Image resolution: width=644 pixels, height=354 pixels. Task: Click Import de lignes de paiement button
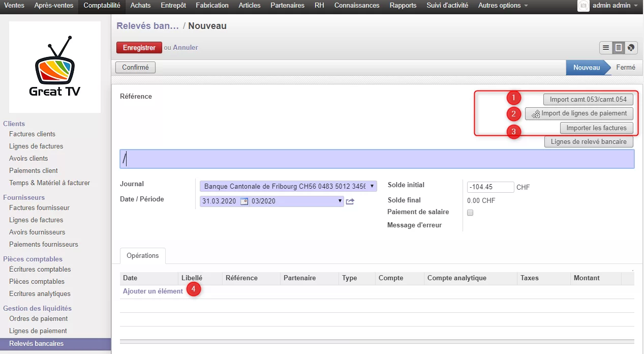click(x=579, y=113)
